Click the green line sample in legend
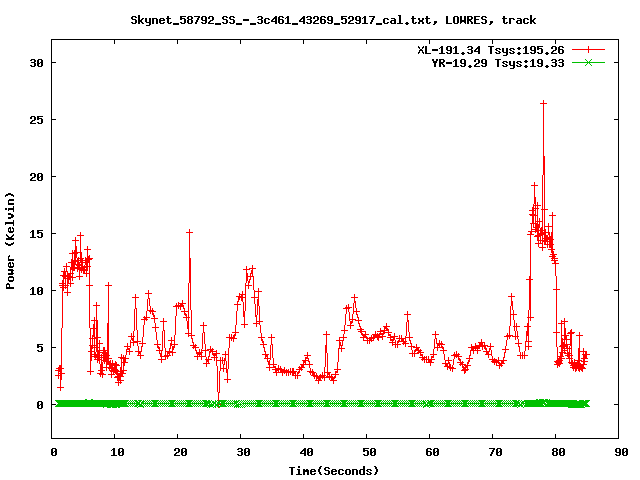Viewport: 640px width, 480px height. tap(588, 62)
